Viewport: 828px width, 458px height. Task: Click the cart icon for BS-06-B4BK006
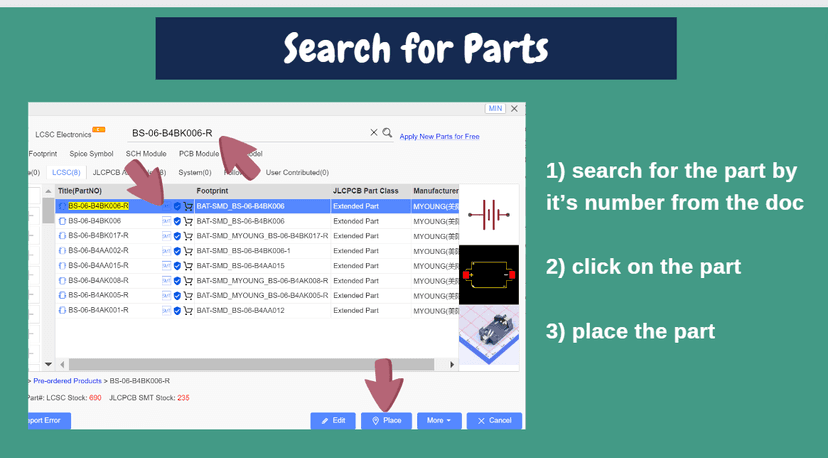[x=188, y=221]
